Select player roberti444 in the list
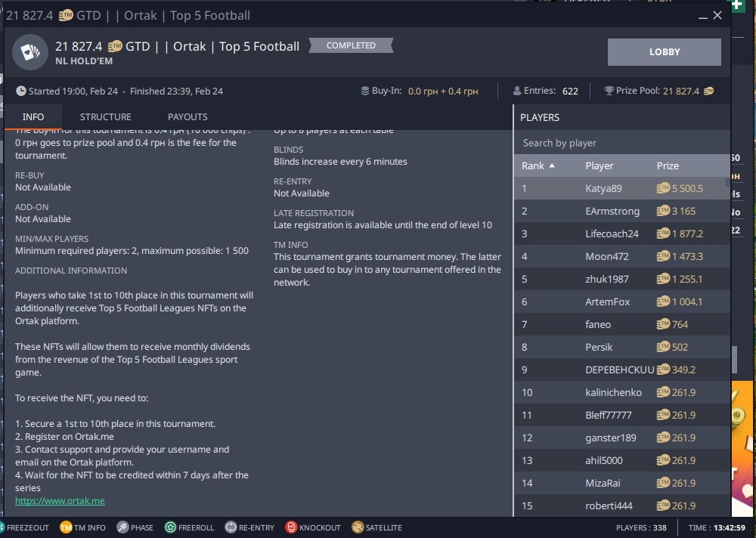This screenshot has height=538, width=756. pyautogui.click(x=622, y=506)
